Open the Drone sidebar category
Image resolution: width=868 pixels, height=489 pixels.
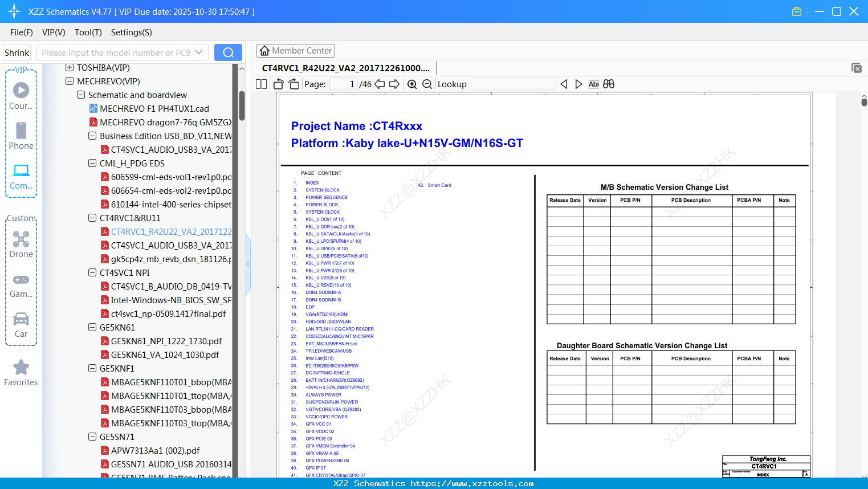pos(21,244)
